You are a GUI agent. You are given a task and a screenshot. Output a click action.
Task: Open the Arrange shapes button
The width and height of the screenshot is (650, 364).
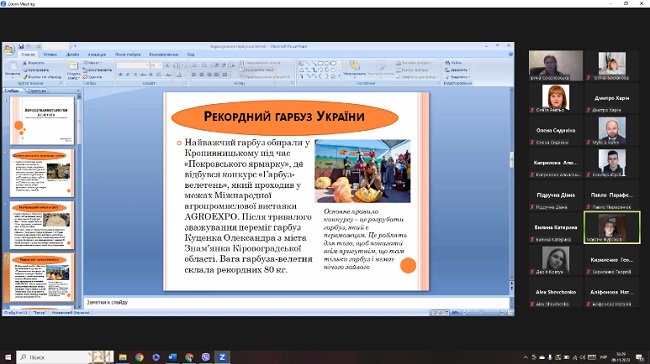click(x=354, y=68)
